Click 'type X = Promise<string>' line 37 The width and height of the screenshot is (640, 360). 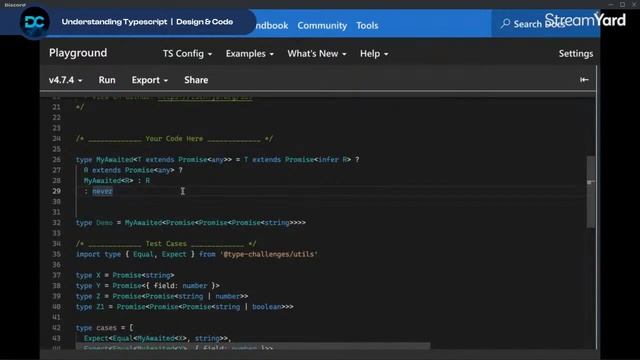tap(125, 276)
